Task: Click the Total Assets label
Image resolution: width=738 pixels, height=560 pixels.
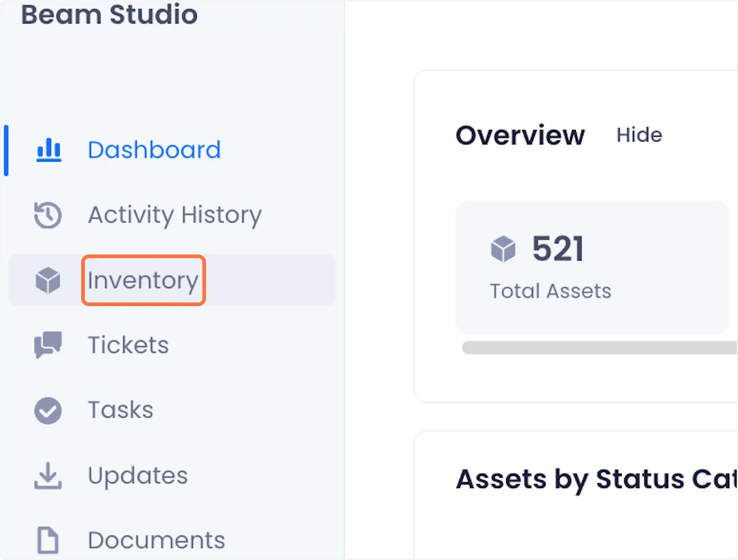Action: pyautogui.click(x=550, y=291)
